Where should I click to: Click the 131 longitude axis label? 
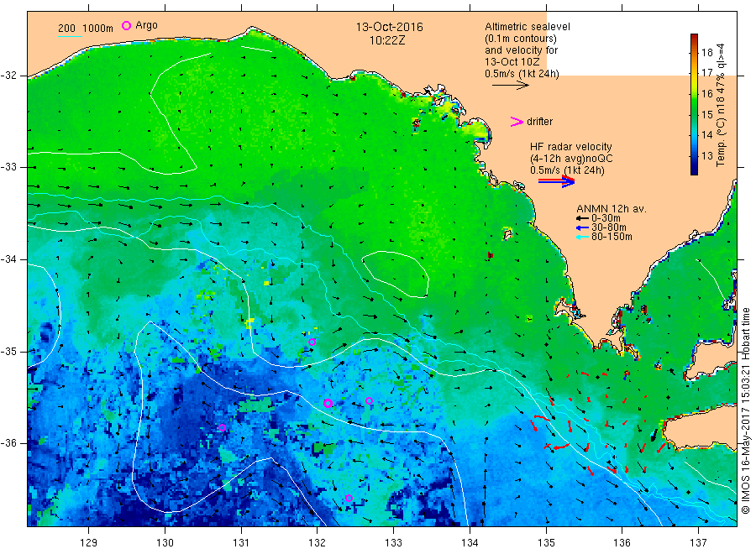[241, 543]
